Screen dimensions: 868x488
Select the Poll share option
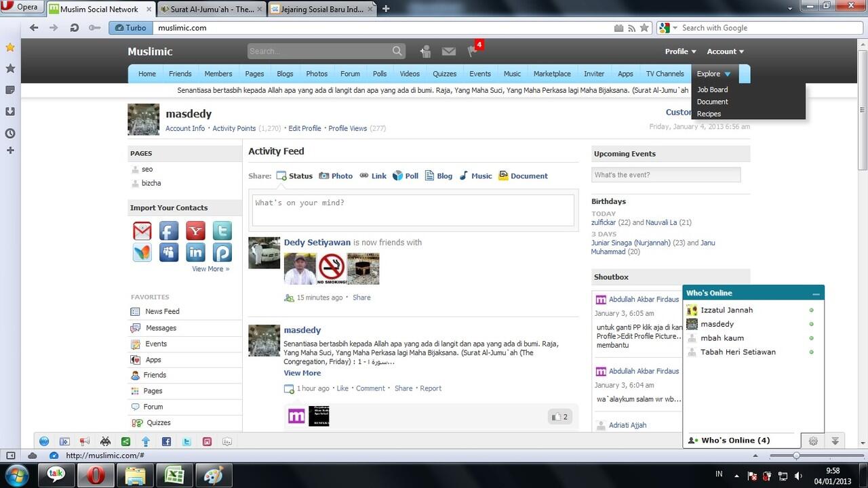406,176
